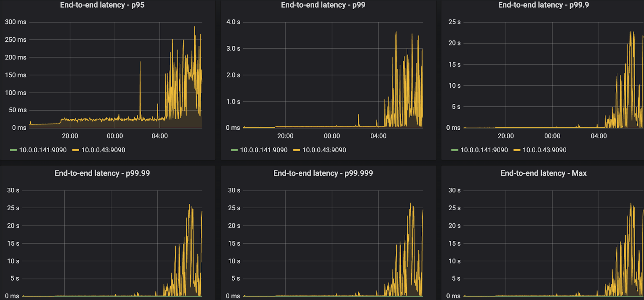This screenshot has height=300, width=644.
Task: Click yellow color swatch in p95 legend
Action: tap(76, 150)
